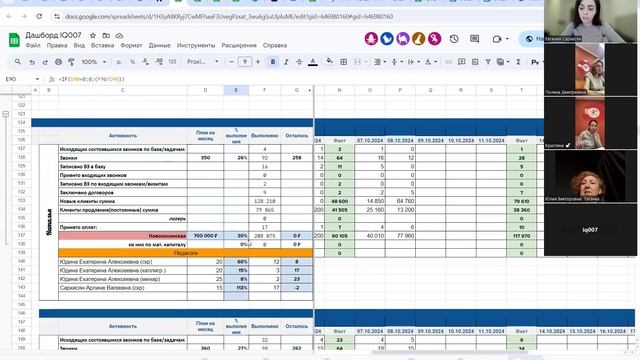The width and height of the screenshot is (640, 360).
Task: Click the Google Sheets home logo
Action: tap(14, 40)
